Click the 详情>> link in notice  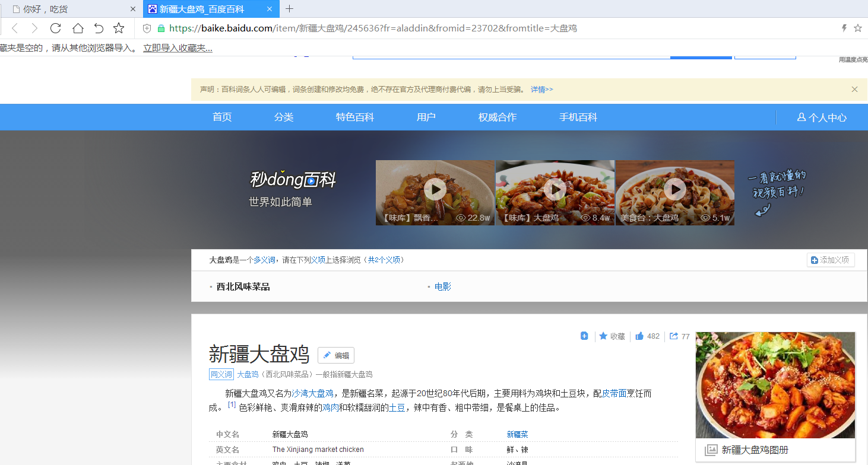(x=541, y=90)
